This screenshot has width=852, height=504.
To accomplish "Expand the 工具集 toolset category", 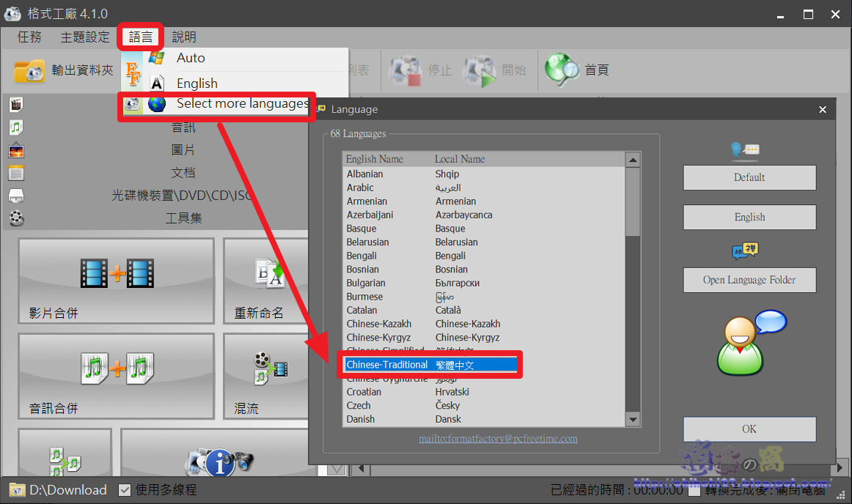I will click(183, 218).
